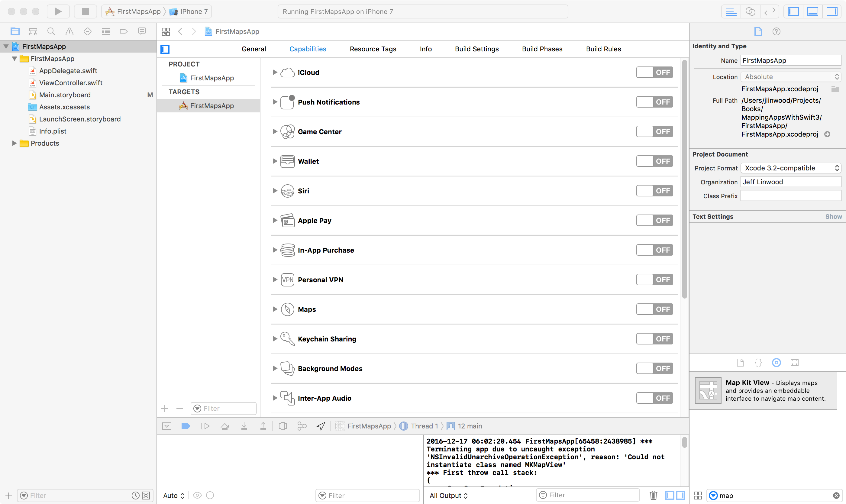
Task: Toggle Background Modes switch on
Action: coord(654,369)
